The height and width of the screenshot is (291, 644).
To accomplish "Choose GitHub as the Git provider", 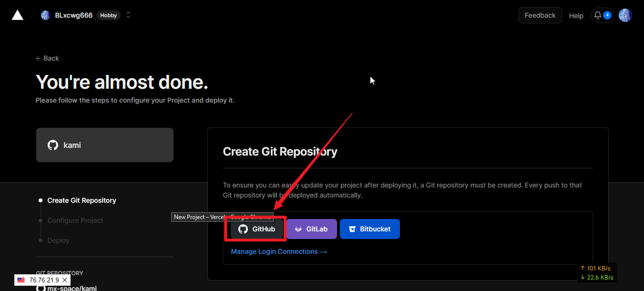I will pos(257,229).
